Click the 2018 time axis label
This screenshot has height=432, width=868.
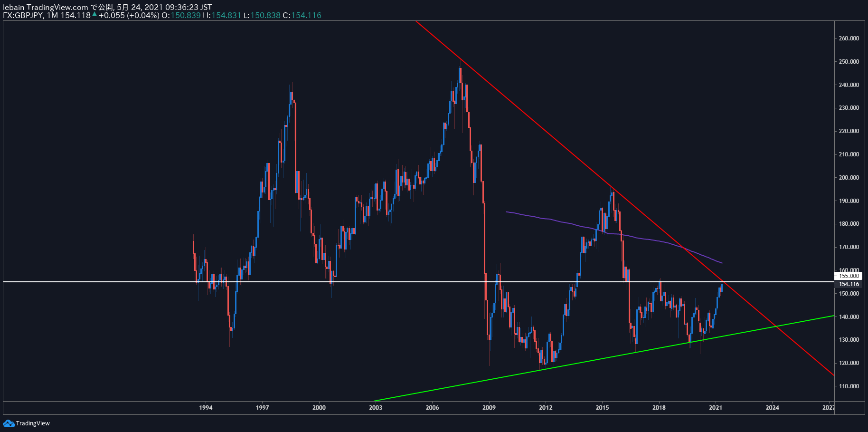click(659, 408)
